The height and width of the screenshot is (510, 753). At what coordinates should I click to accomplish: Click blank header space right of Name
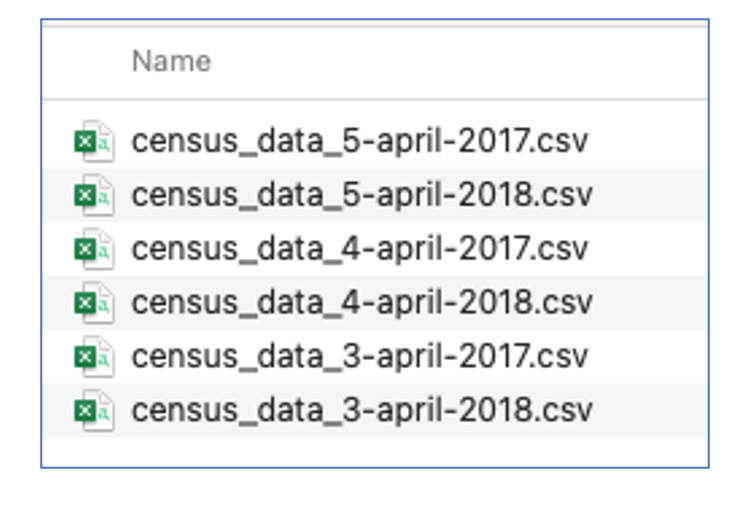450,62
